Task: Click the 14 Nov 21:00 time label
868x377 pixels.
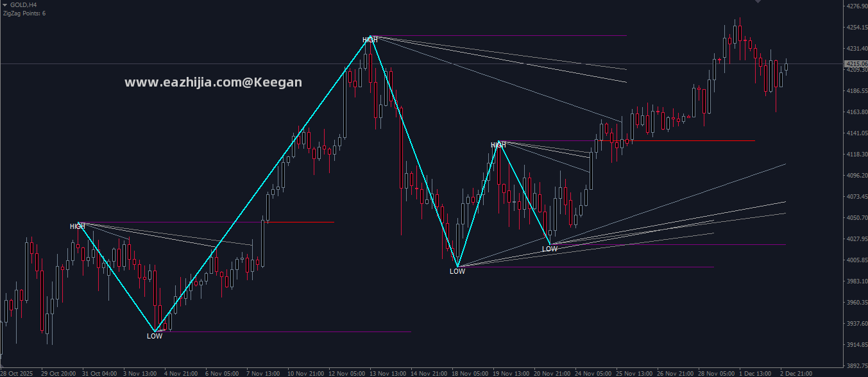Action: click(429, 373)
